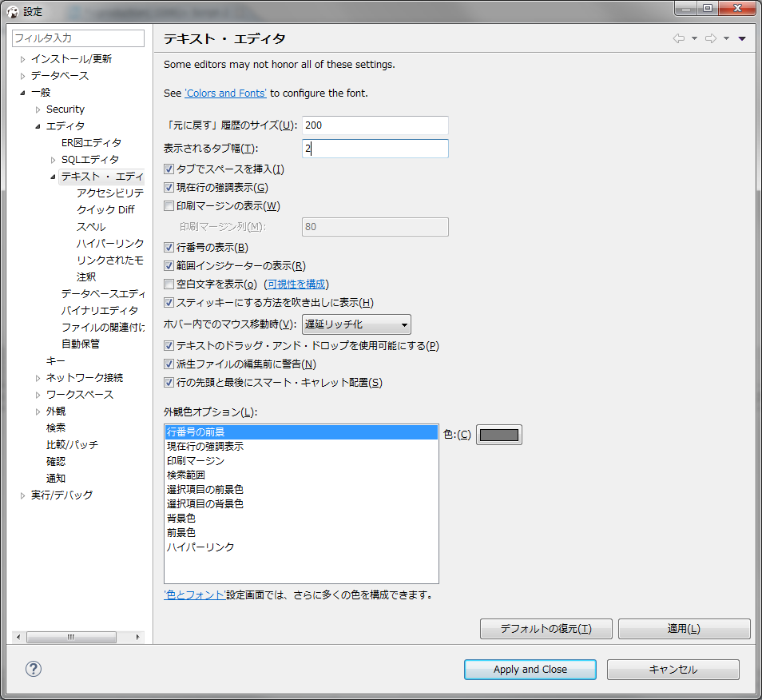
Task: Select ハイパーリンク page in the tree
Action: click(110, 244)
